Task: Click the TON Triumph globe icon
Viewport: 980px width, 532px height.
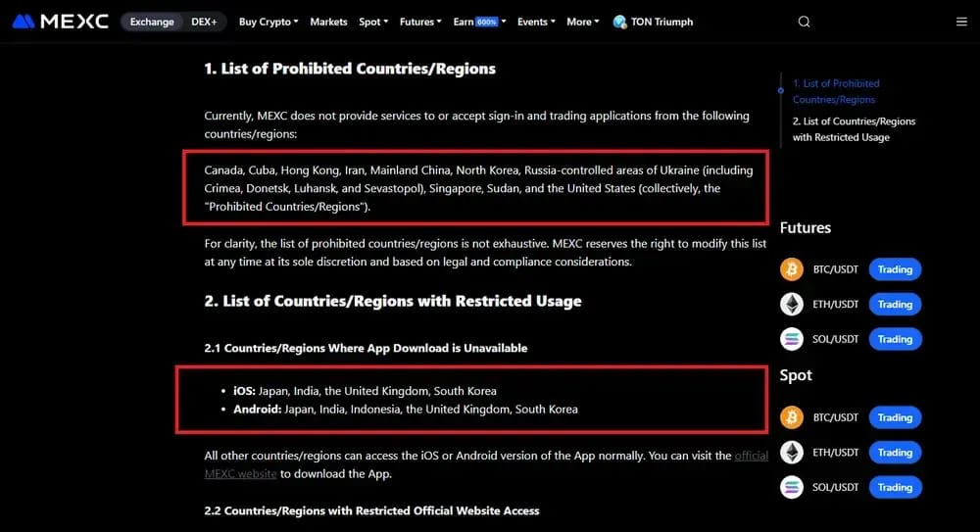Action: [x=619, y=22]
